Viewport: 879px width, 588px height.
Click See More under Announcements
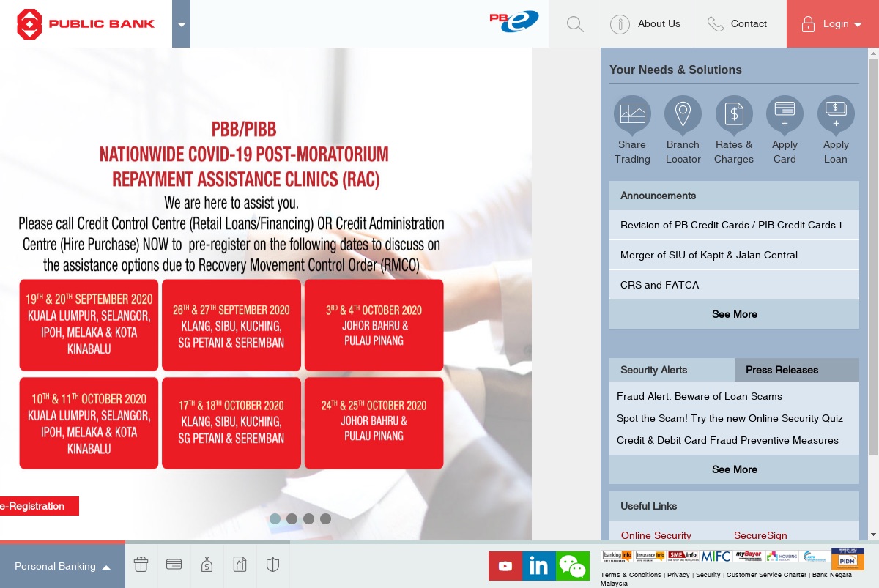point(735,314)
